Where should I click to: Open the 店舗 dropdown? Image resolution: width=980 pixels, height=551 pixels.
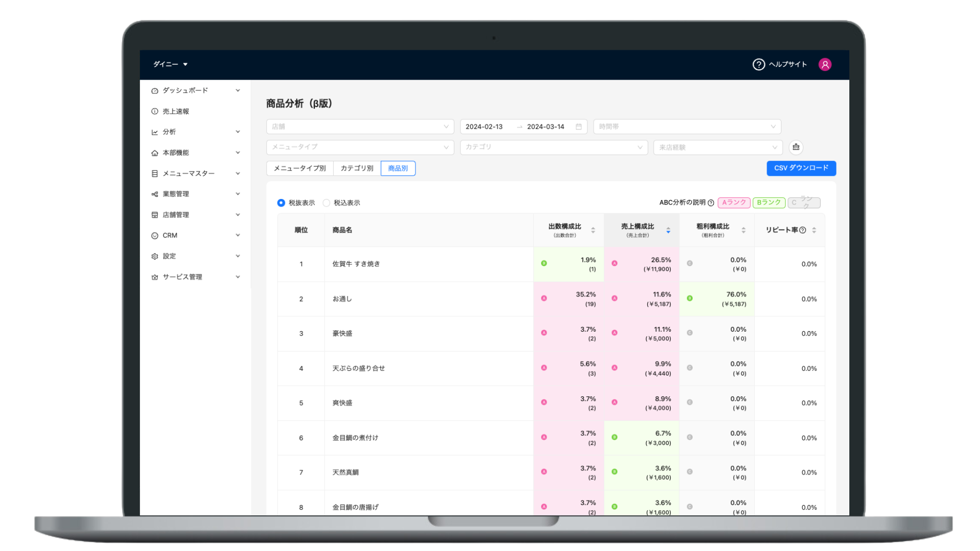360,127
